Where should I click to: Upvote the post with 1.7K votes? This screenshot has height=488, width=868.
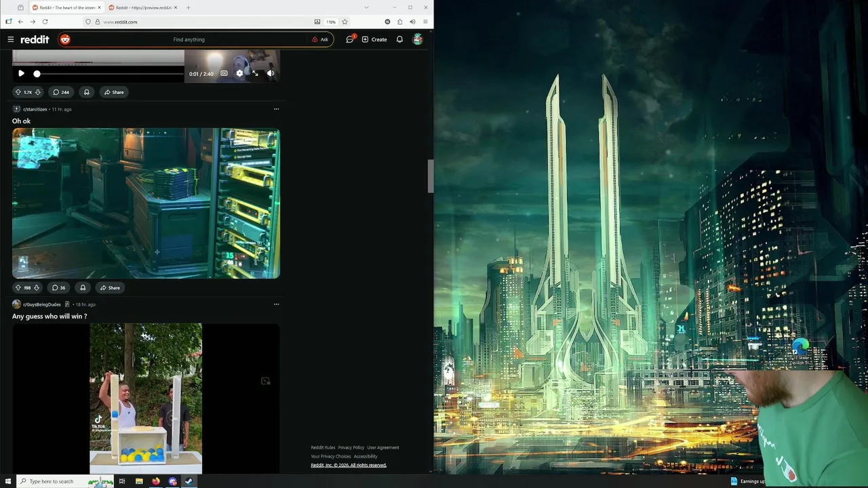click(x=18, y=92)
